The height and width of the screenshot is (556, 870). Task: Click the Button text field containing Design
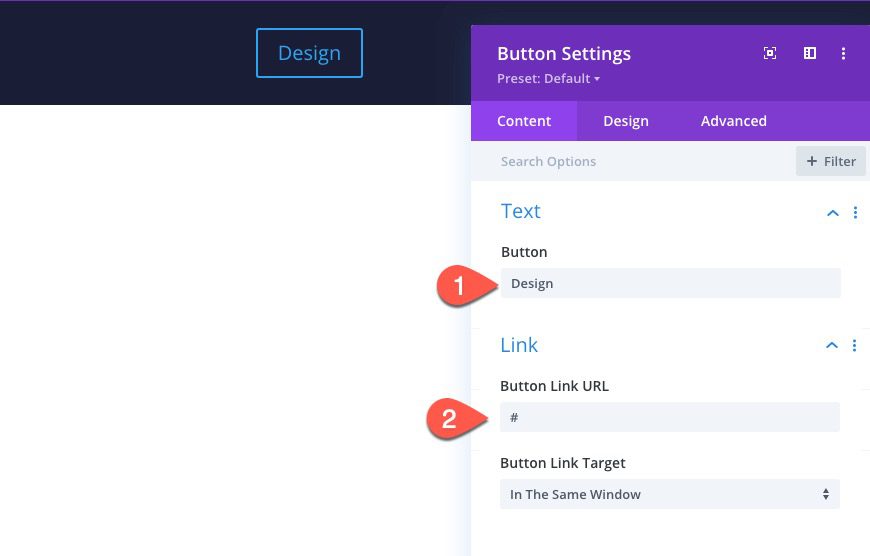point(670,283)
